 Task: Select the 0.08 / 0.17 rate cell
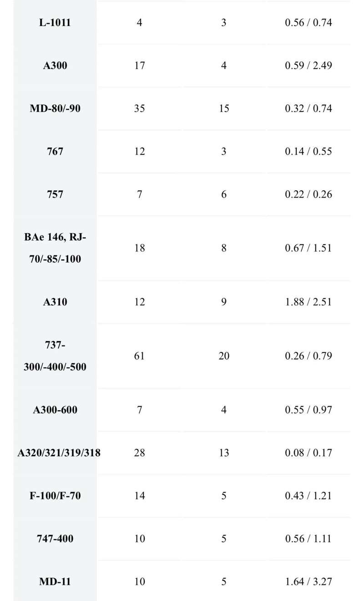[308, 453]
